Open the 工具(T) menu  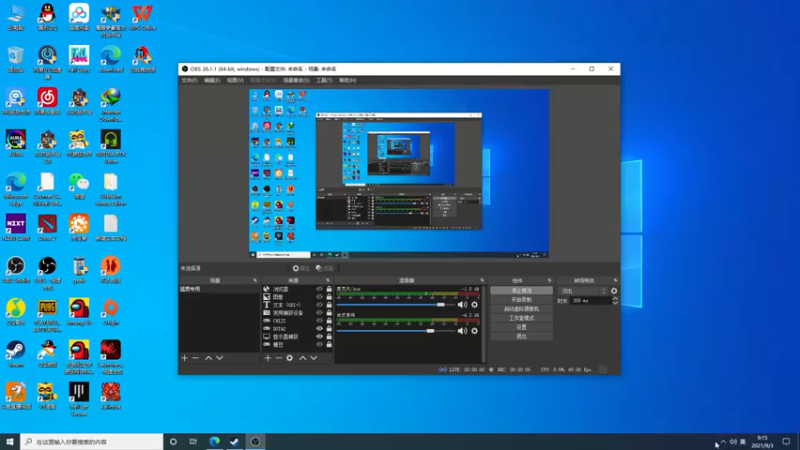click(324, 80)
